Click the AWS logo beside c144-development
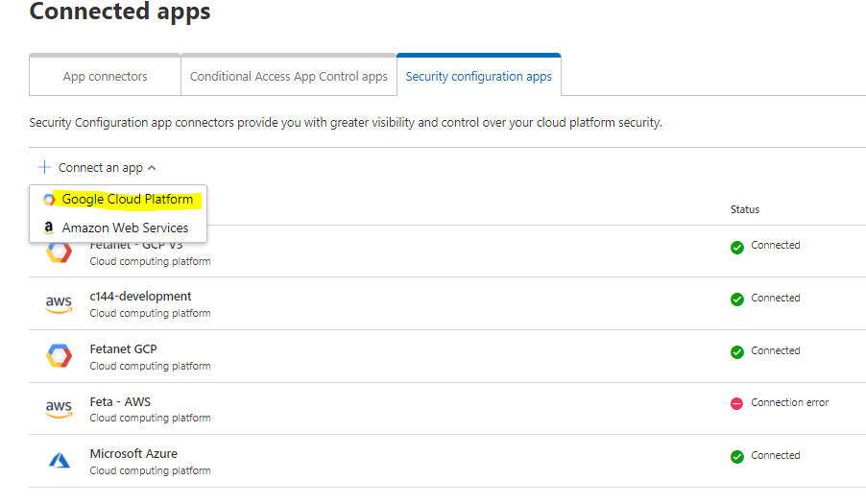Screen dimensions: 866x504 pos(59,304)
